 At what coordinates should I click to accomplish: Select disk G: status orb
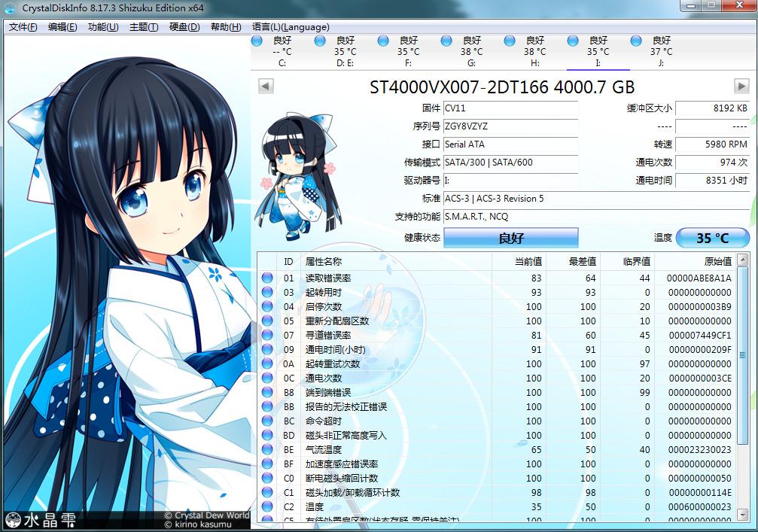click(x=446, y=41)
